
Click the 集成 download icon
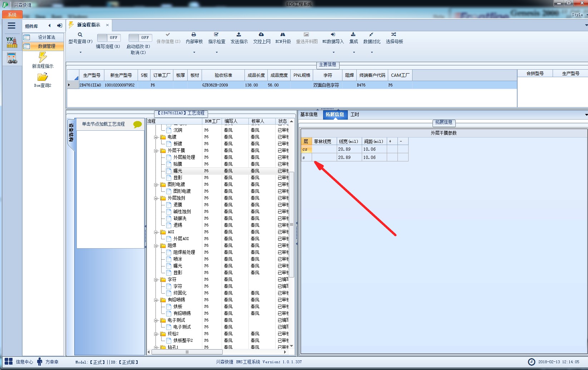353,35
